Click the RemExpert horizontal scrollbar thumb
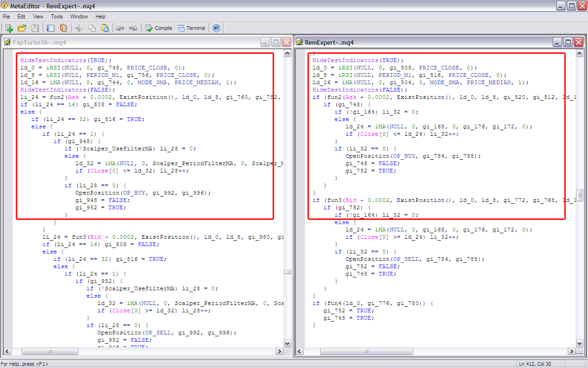Image resolution: width=588 pixels, height=368 pixels. 366,351
